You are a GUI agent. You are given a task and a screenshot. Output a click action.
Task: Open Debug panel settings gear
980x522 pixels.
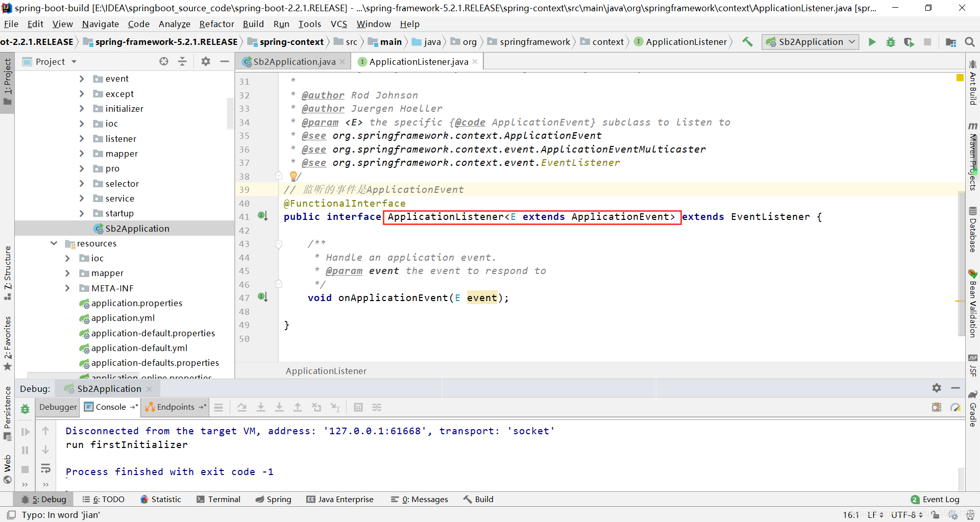click(x=937, y=388)
